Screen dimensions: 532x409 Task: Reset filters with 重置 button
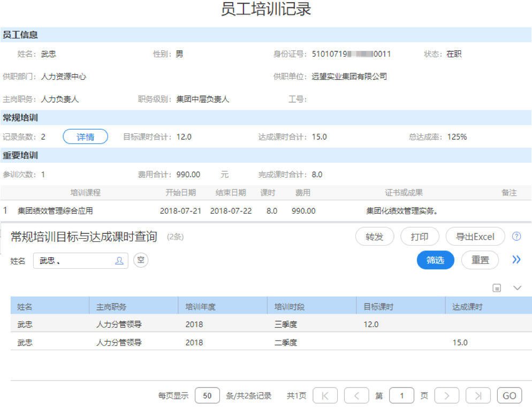480,260
